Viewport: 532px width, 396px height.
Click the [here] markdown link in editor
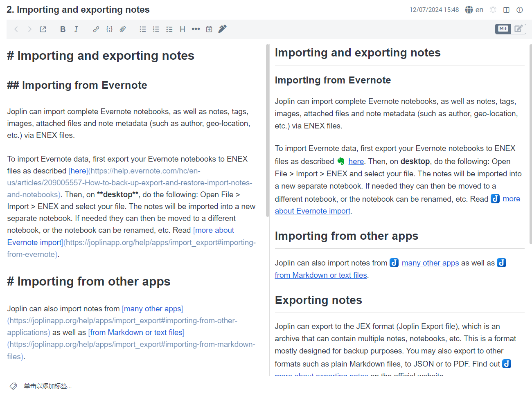pos(78,171)
